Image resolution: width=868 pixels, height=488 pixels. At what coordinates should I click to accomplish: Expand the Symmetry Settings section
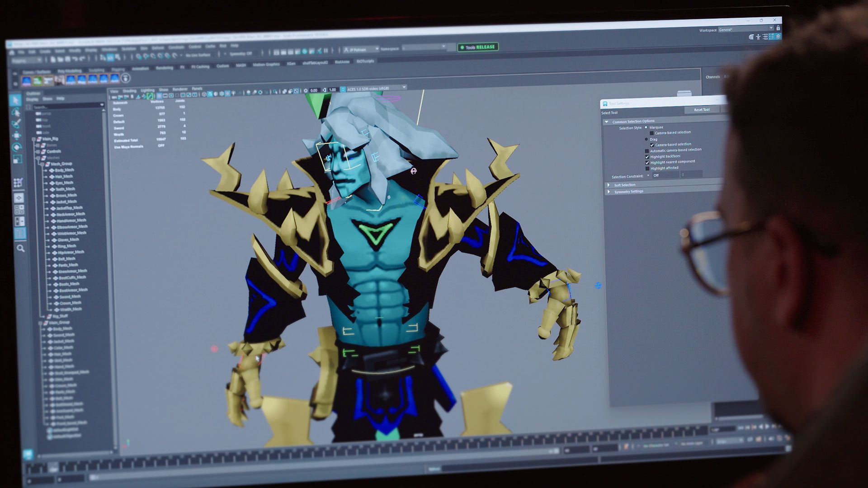point(609,192)
